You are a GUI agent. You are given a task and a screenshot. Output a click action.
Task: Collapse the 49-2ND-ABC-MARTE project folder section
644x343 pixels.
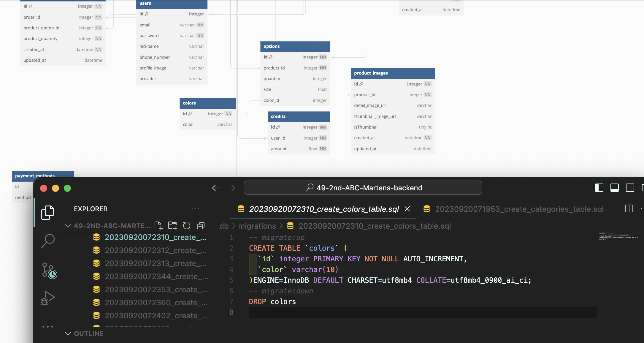click(68, 226)
